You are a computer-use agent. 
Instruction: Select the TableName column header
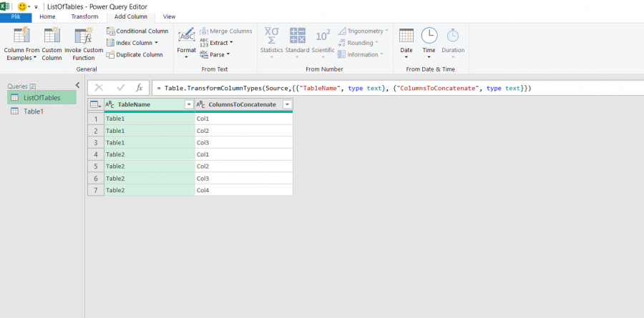point(150,104)
